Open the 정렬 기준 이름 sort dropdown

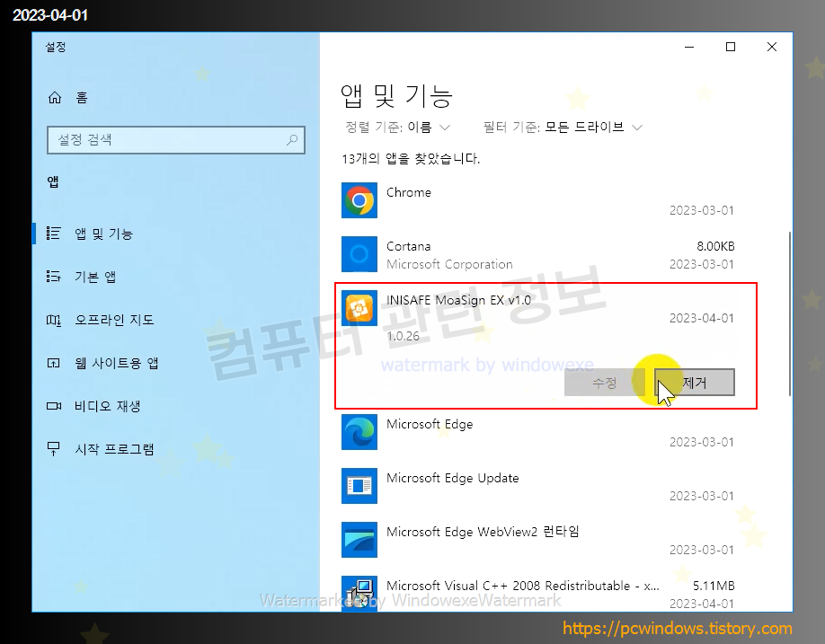[398, 128]
